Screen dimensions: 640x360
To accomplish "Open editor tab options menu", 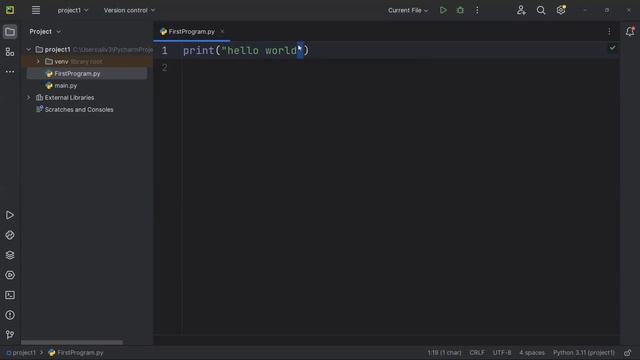I will (609, 31).
